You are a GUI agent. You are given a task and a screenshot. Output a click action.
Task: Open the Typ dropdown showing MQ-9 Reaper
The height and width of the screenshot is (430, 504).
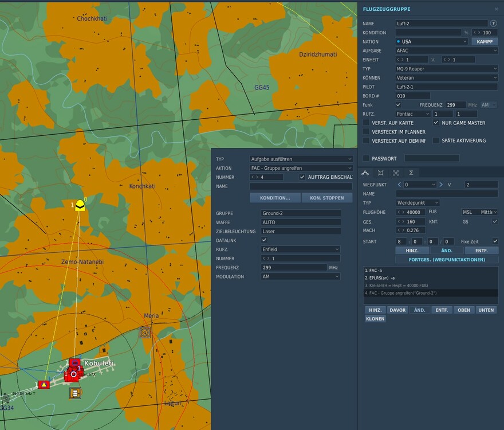pyautogui.click(x=447, y=69)
